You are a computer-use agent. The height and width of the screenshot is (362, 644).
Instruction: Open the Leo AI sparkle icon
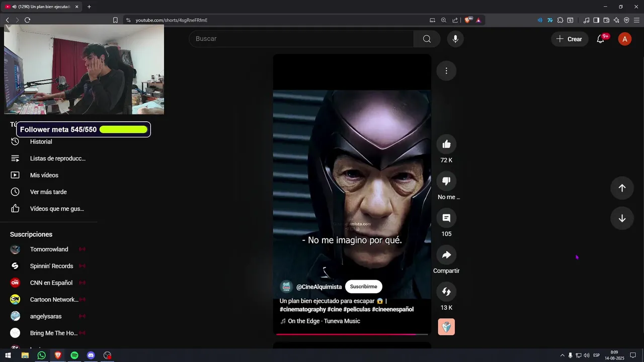tap(616, 20)
